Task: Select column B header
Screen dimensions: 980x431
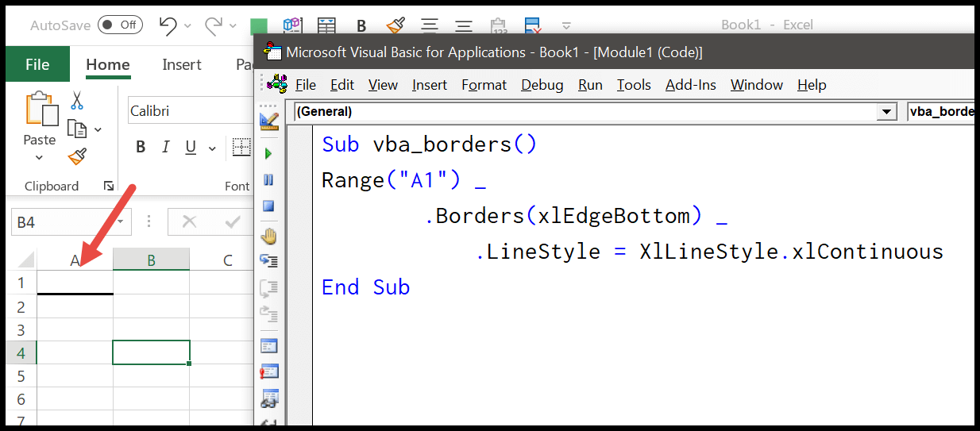Action: pos(151,260)
